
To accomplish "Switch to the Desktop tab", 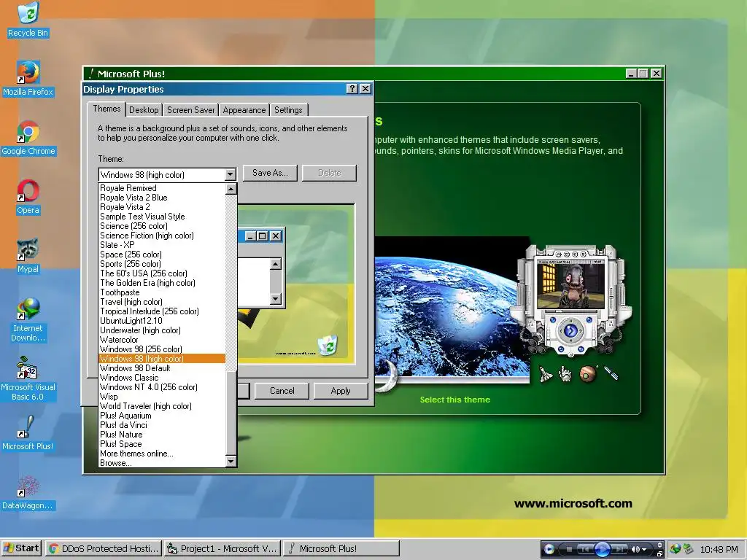I will click(x=144, y=110).
